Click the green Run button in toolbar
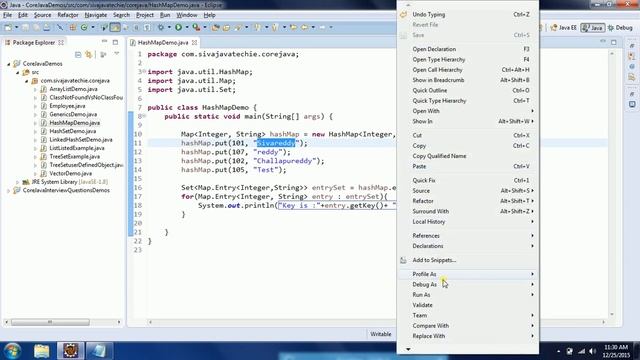640x360 pixels. click(178, 27)
